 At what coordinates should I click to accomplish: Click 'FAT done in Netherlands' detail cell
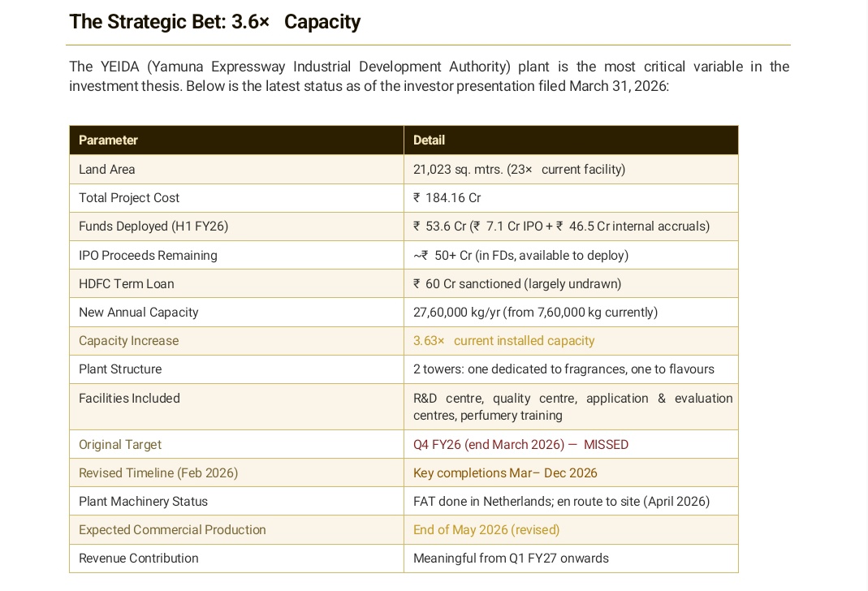(x=571, y=502)
